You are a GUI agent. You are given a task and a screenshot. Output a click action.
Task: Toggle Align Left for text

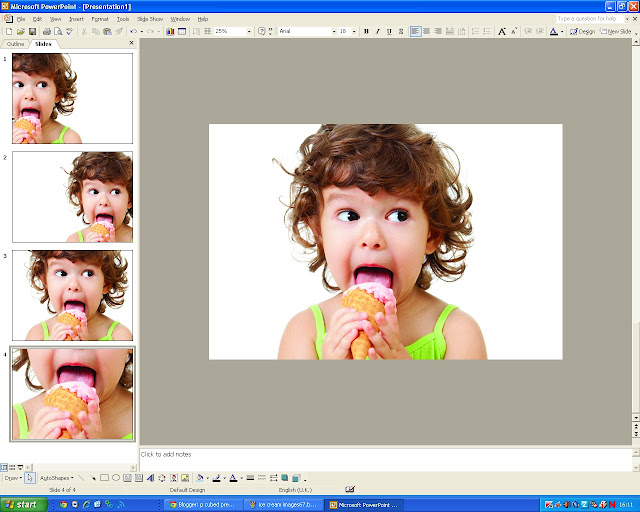[x=415, y=32]
